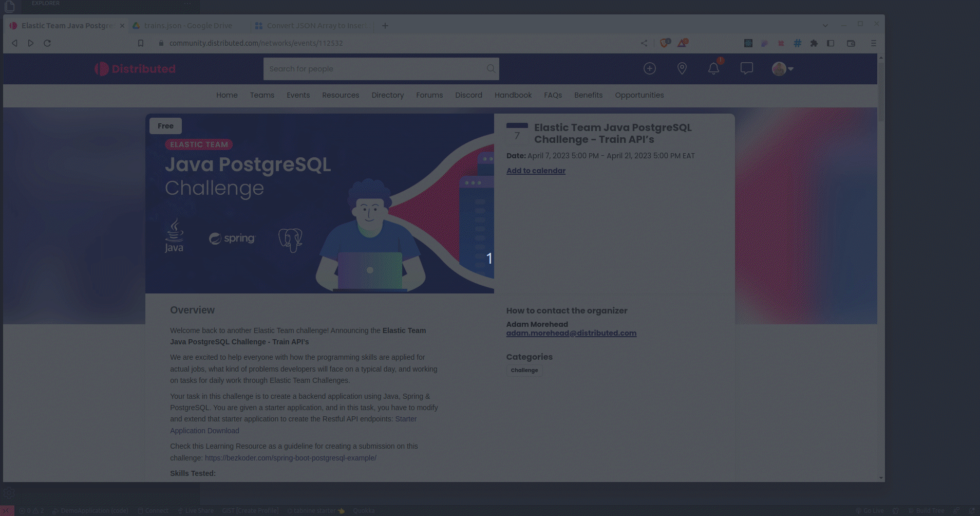
Task: Open the extensions puzzle piece menu
Action: 814,43
